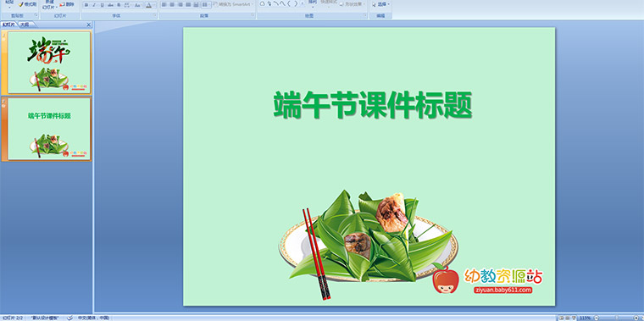Viewport: 644px width, 321px height.
Task: Open the New Slide dropdown
Action: click(x=49, y=7)
